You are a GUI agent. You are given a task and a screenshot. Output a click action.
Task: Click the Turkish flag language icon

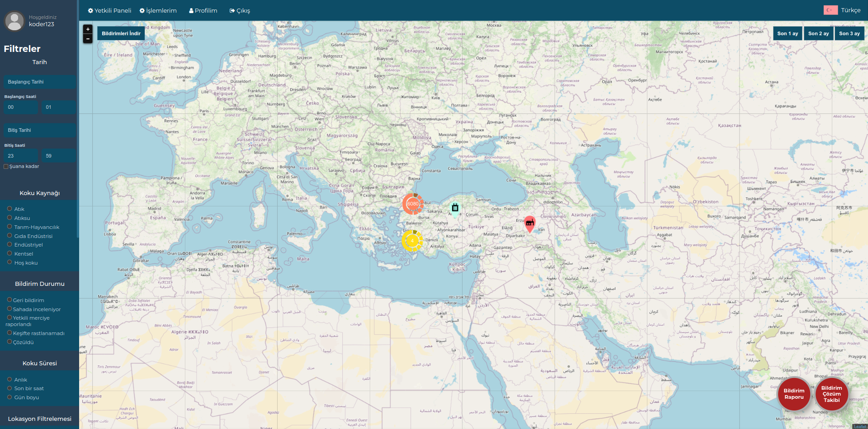[x=830, y=10]
